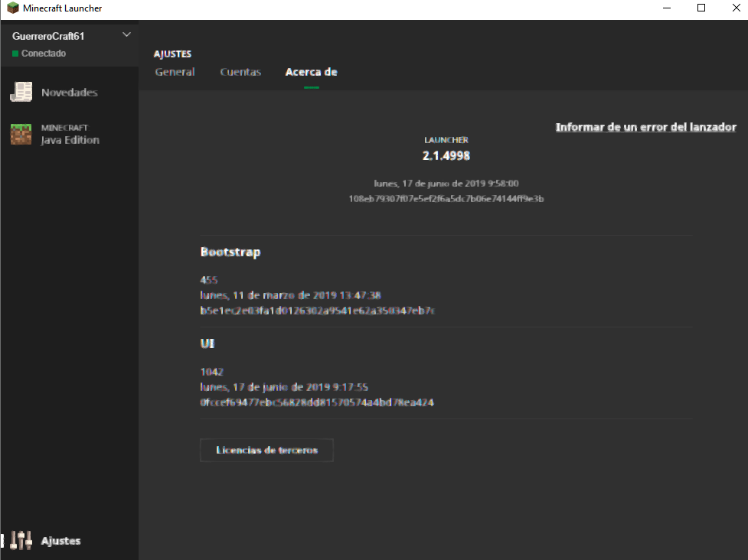The image size is (748, 560).
Task: Open the Novedades newspaper icon
Action: (x=21, y=92)
